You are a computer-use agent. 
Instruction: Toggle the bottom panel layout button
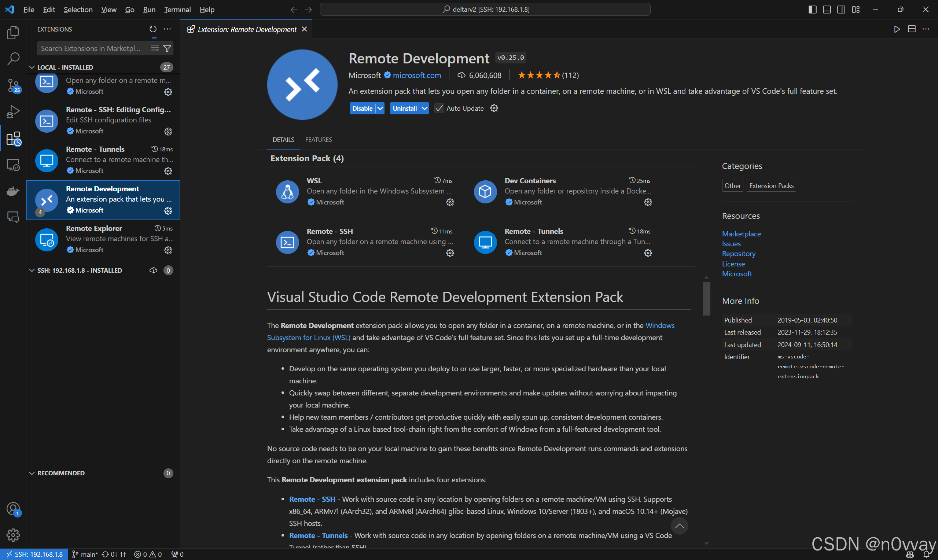click(827, 10)
